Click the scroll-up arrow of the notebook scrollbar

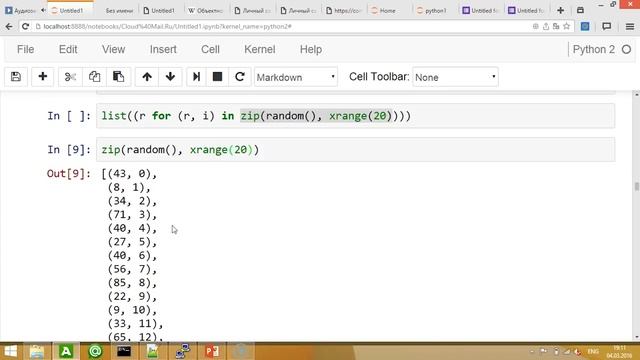pos(636,95)
